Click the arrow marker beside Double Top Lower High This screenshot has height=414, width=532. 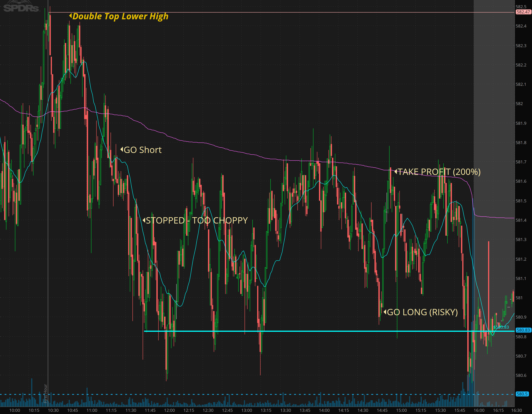(70, 16)
